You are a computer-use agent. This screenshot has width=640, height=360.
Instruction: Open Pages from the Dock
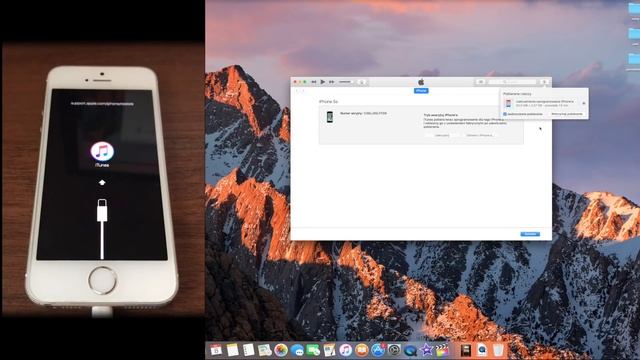329,350
